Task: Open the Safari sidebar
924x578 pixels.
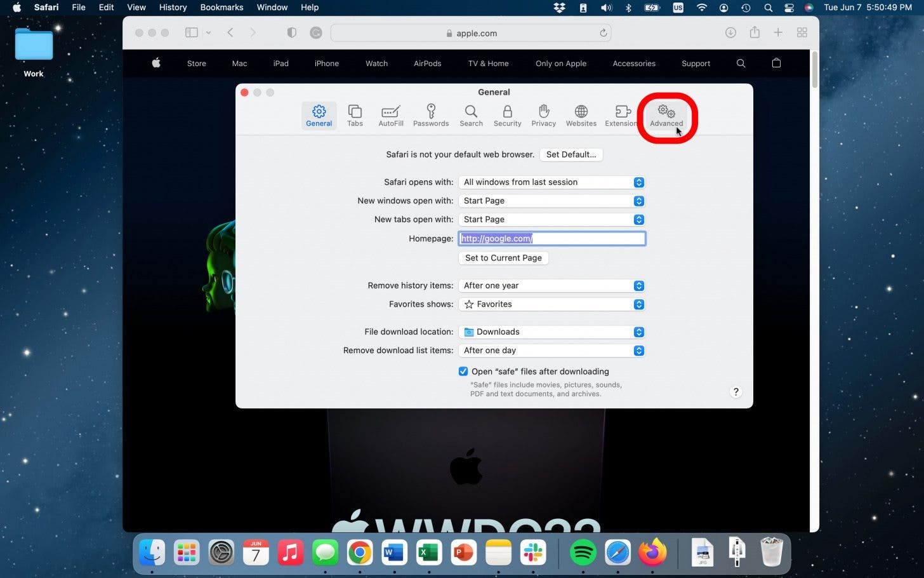Action: 191,33
